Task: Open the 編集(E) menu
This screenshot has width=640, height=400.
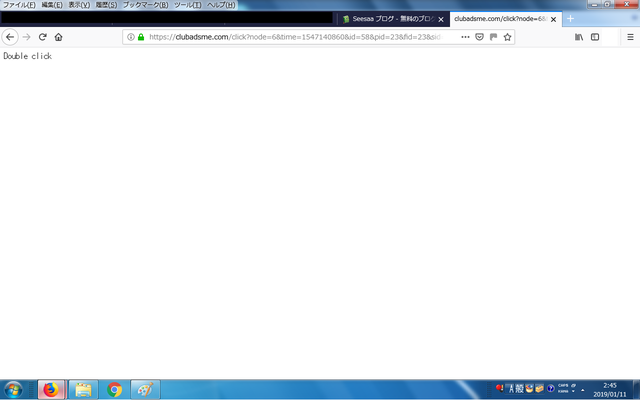Action: pos(52,5)
